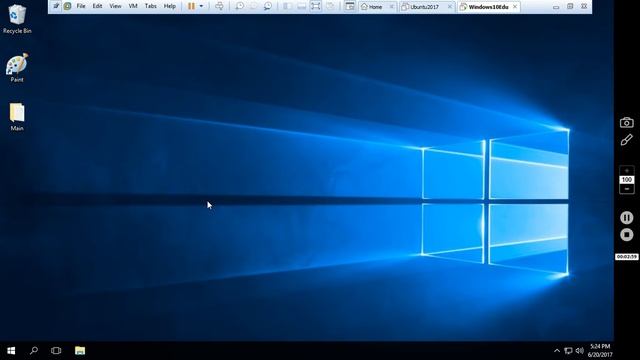Click the network icon in system tray
The height and width of the screenshot is (360, 640).
coord(568,351)
